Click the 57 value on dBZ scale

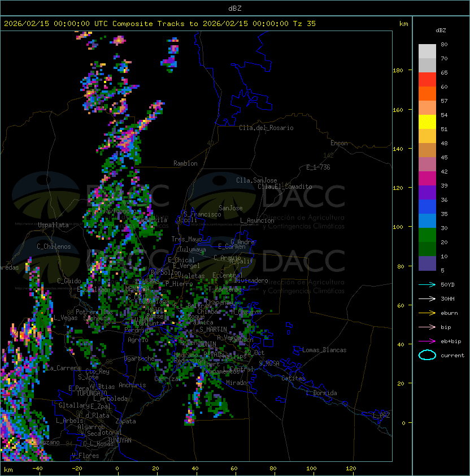(x=444, y=101)
